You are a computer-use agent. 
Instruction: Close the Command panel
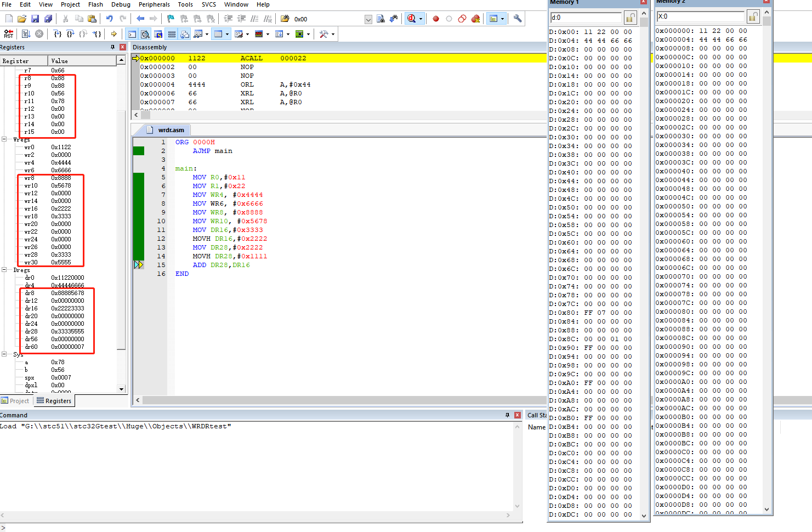coord(517,415)
